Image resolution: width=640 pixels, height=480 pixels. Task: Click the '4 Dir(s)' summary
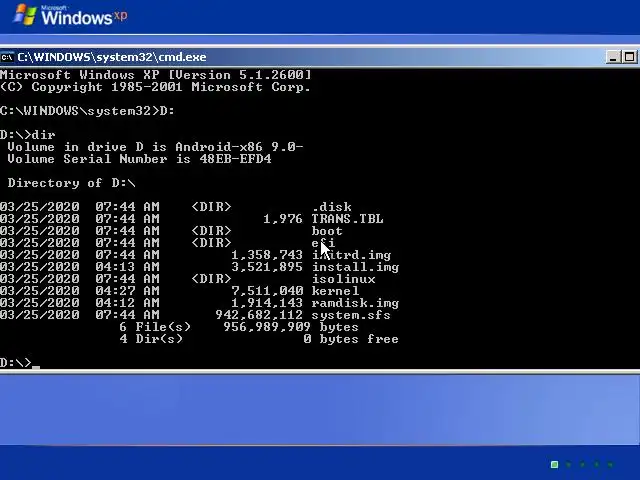click(151, 339)
